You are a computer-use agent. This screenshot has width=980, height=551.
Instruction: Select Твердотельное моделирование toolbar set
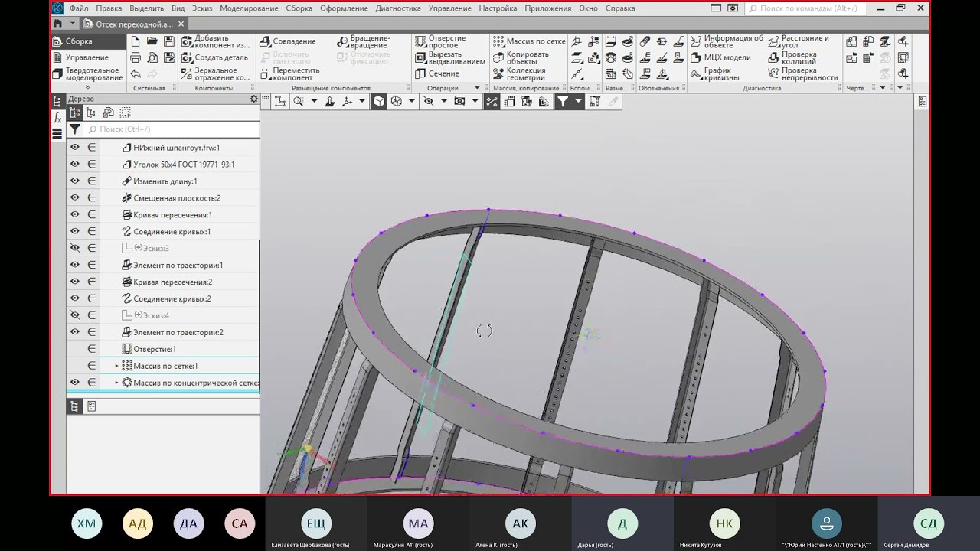87,74
